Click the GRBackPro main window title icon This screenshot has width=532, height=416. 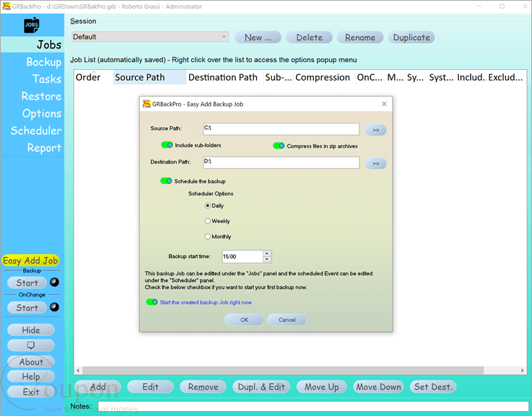tap(6, 6)
